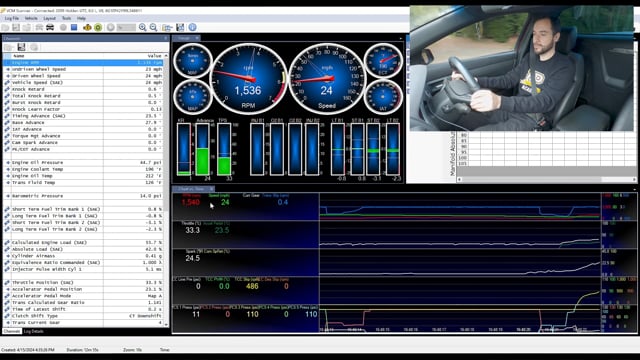Click the blue info icon in toolbar
Viewport: 640px width, 360px height.
pyautogui.click(x=192, y=27)
